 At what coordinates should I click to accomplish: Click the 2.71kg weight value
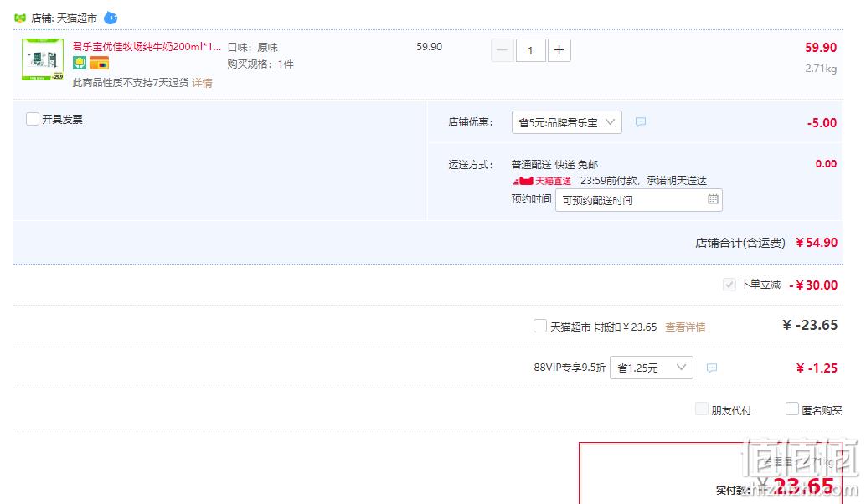point(821,69)
